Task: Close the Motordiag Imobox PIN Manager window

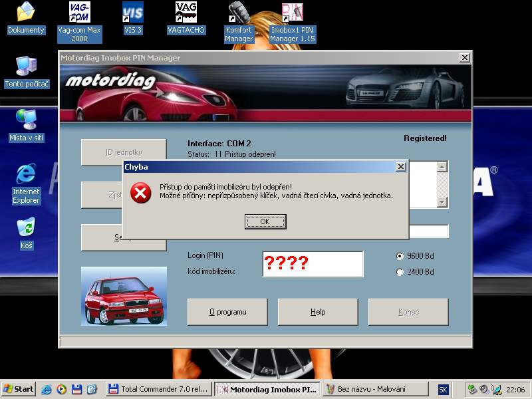Action: [464, 58]
